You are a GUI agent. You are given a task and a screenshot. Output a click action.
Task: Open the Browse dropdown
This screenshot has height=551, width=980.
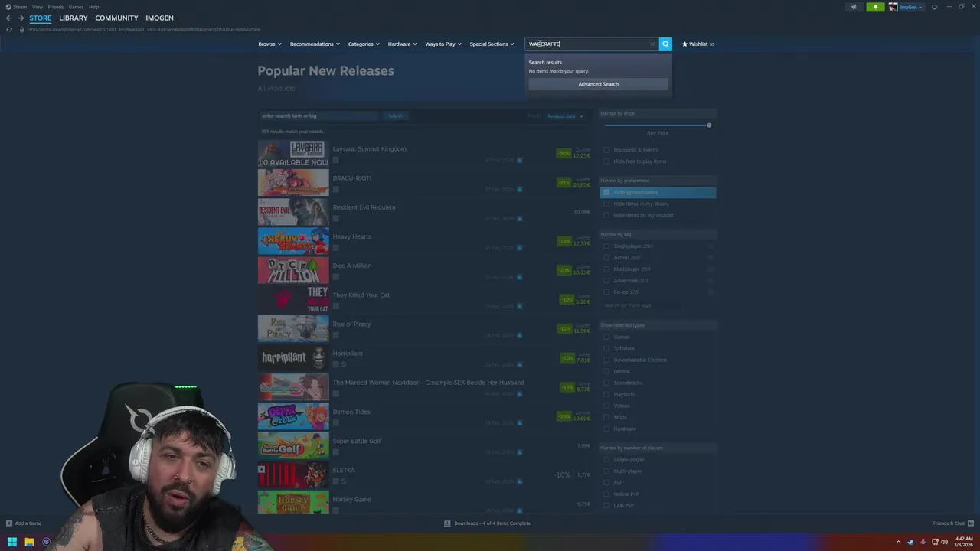coord(269,44)
